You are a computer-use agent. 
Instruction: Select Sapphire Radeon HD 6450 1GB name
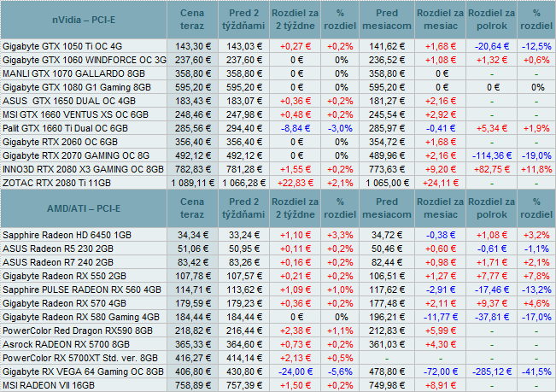point(67,235)
